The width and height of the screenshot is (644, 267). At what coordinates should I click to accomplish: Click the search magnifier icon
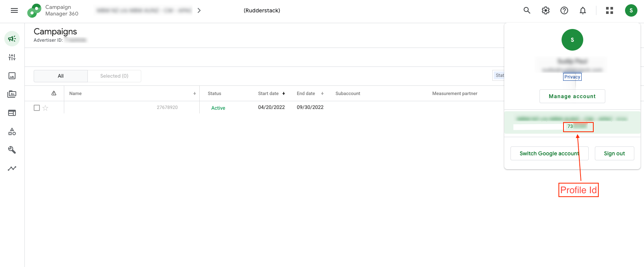(x=527, y=10)
